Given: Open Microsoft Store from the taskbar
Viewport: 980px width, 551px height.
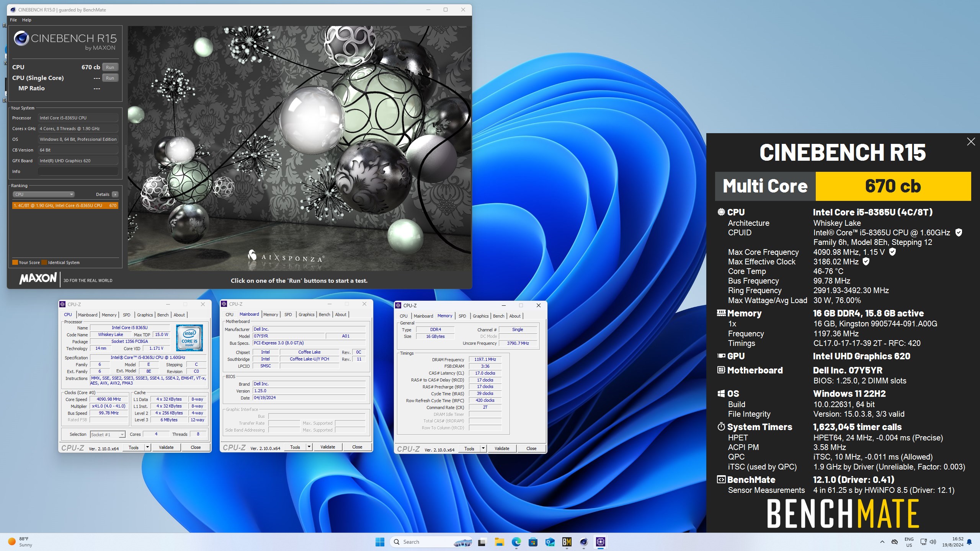Looking at the screenshot, I should click(533, 542).
